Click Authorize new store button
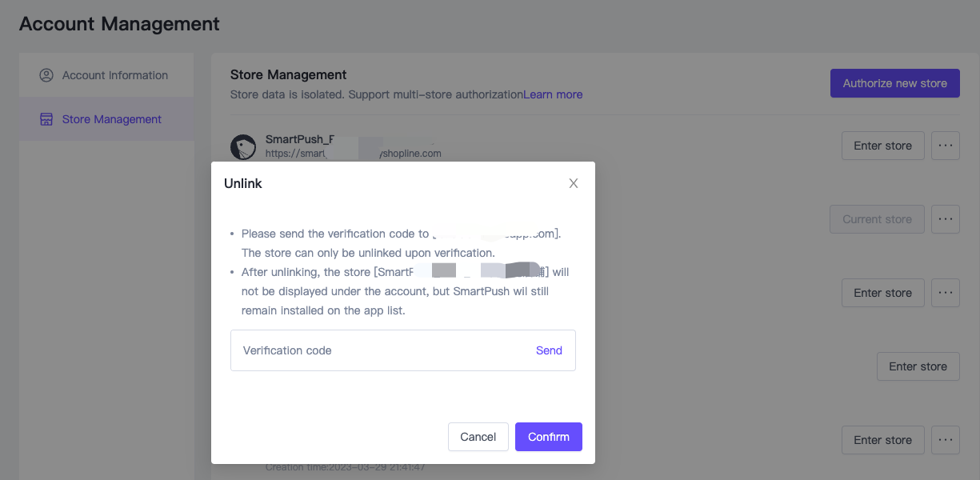Image resolution: width=980 pixels, height=480 pixels. pyautogui.click(x=894, y=83)
